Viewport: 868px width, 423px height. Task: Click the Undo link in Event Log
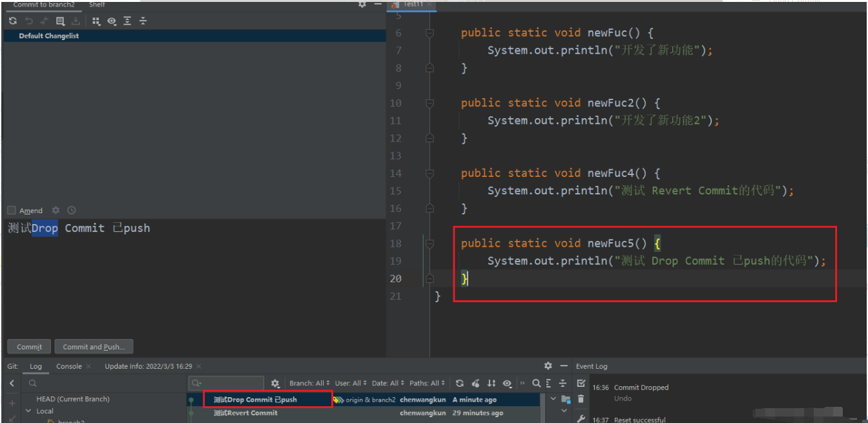623,398
